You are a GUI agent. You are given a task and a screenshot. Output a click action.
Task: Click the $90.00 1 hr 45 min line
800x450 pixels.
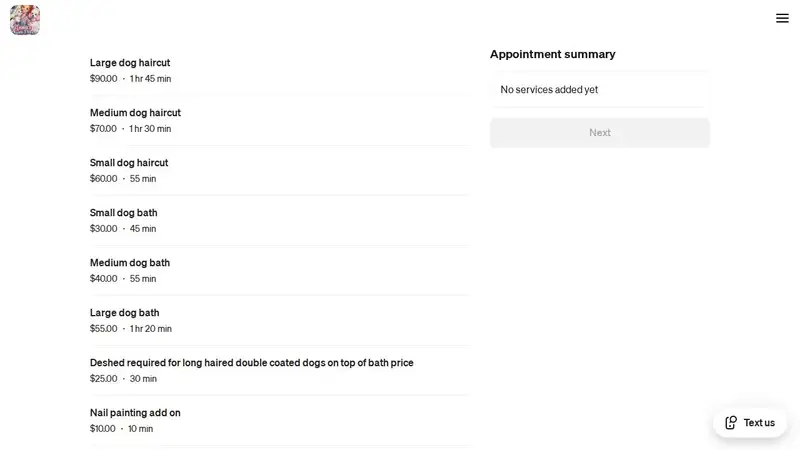[131, 79]
